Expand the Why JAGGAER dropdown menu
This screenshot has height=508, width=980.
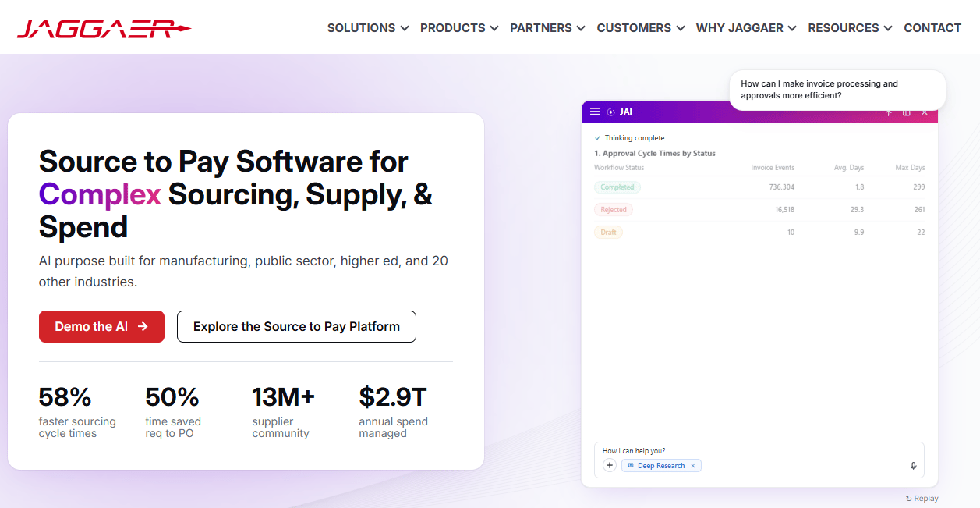(x=746, y=28)
